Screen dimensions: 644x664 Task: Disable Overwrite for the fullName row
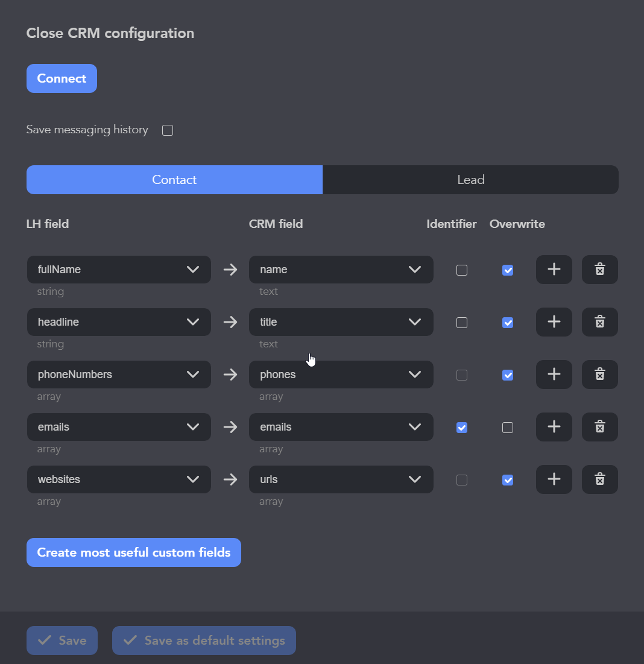508,270
